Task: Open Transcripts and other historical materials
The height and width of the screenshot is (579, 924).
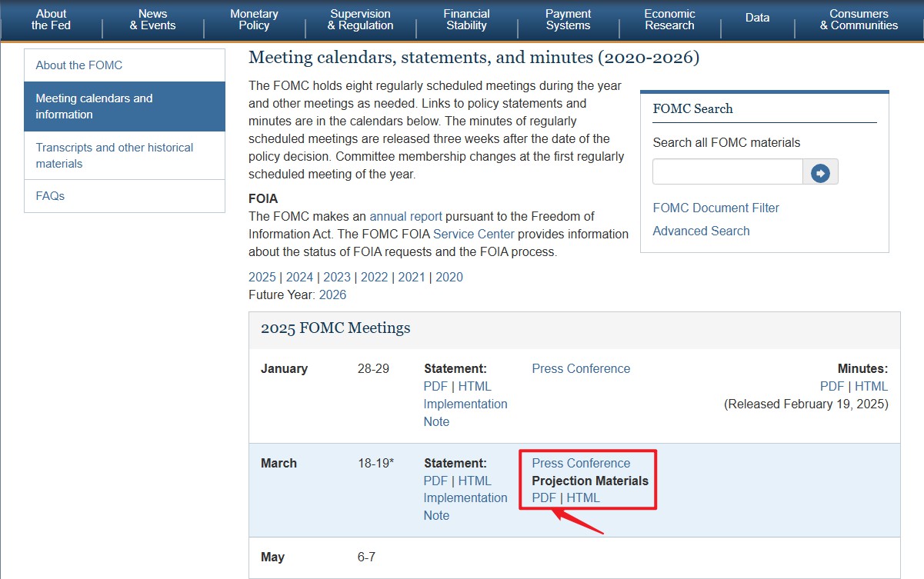Action: click(114, 155)
